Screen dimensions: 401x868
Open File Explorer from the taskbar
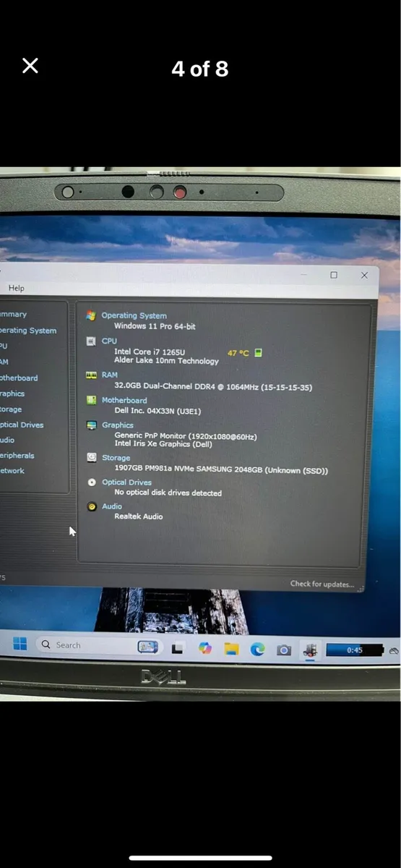231,649
